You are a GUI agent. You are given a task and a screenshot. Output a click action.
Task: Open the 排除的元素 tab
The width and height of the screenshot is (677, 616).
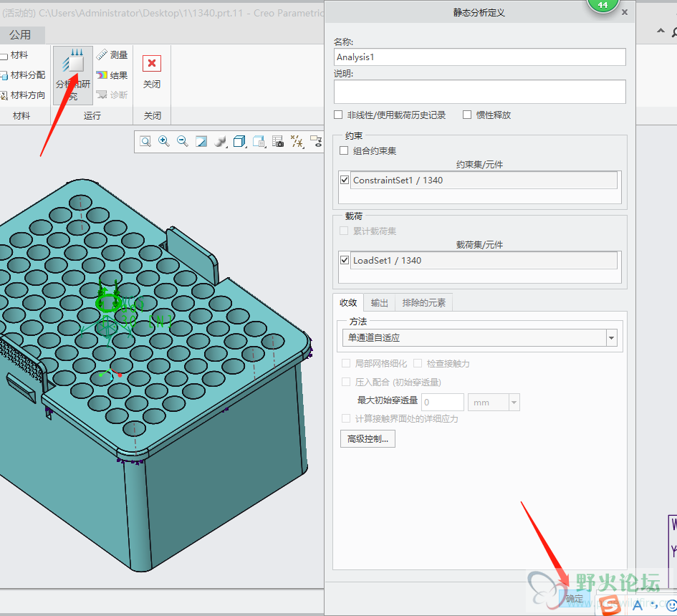pos(423,303)
